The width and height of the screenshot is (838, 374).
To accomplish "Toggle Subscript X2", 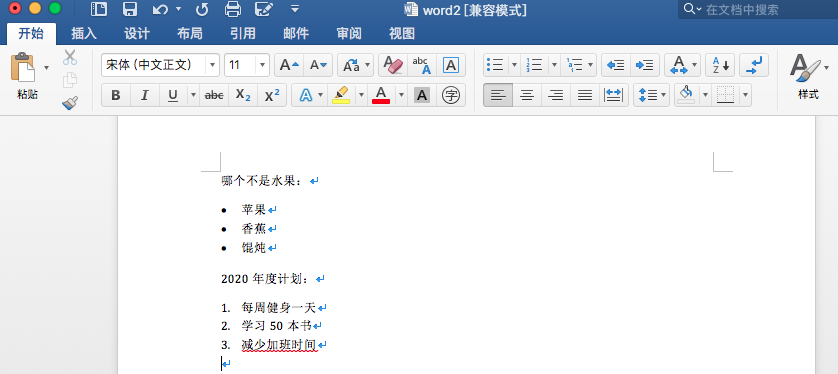I will click(x=243, y=95).
